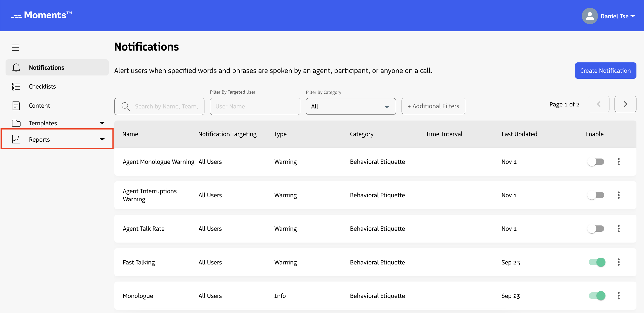Expand the Templates submenu arrow

tap(102, 123)
